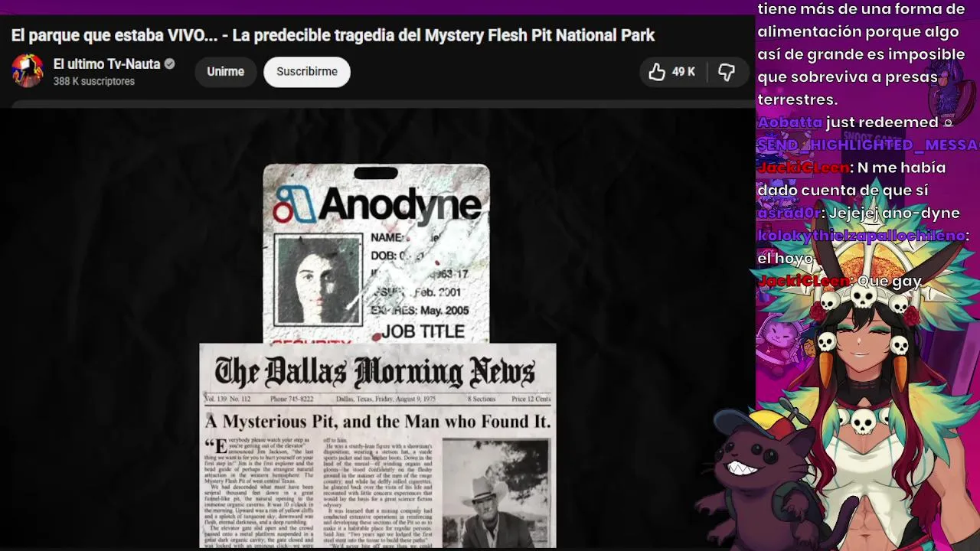Click the SEND_HIGHLIGHTED_MESSAGE redemption text

point(868,145)
